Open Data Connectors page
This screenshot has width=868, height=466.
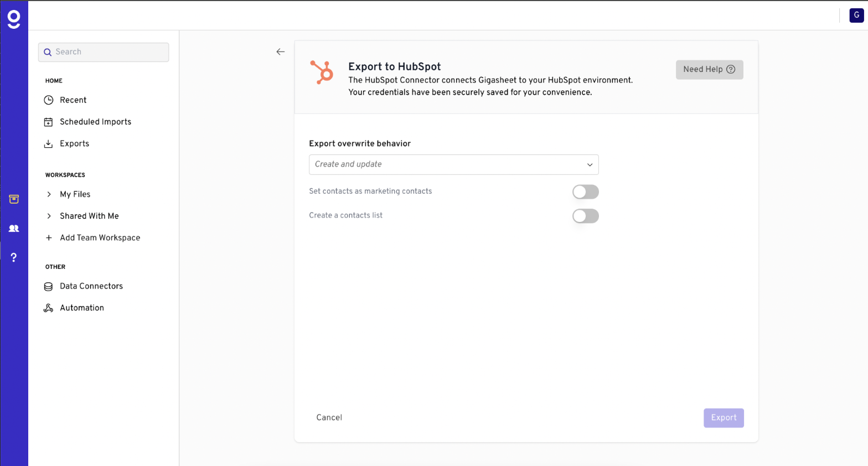click(x=91, y=286)
